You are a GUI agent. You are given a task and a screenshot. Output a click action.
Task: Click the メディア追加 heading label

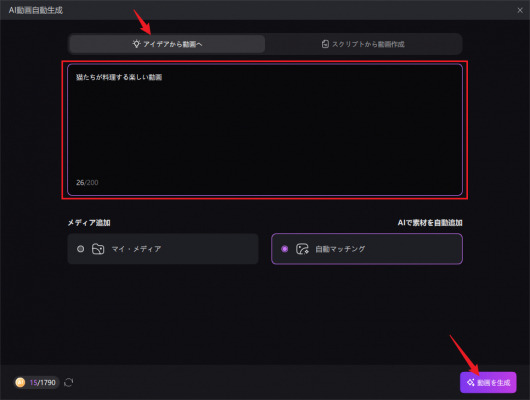click(x=89, y=222)
